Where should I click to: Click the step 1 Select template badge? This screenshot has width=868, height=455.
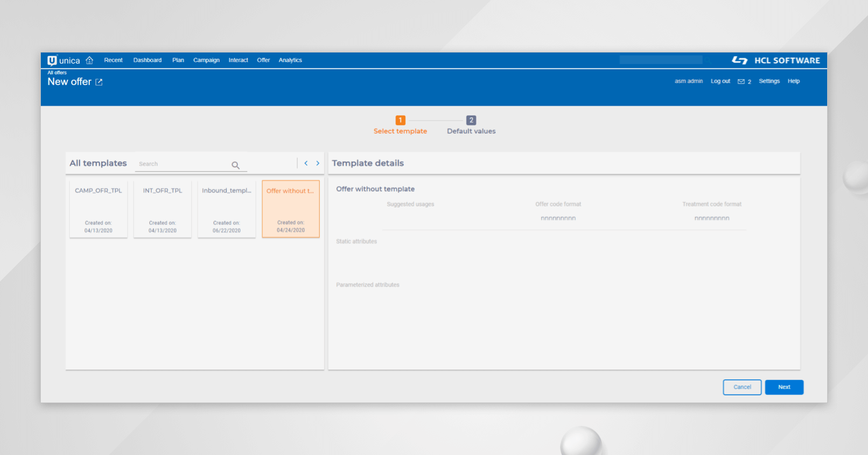click(400, 120)
